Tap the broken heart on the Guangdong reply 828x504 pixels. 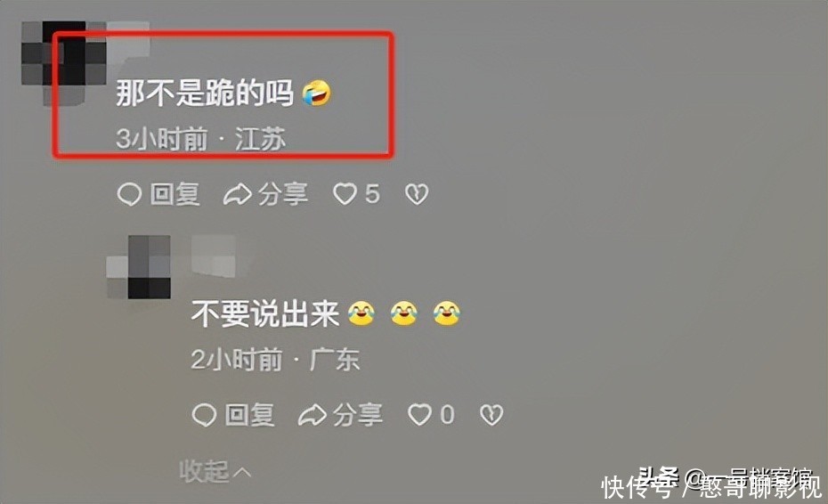(491, 415)
